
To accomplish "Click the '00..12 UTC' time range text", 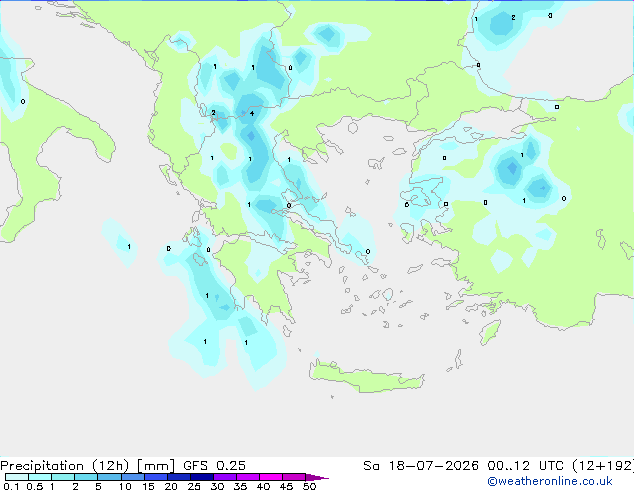I will pyautogui.click(x=525, y=466).
